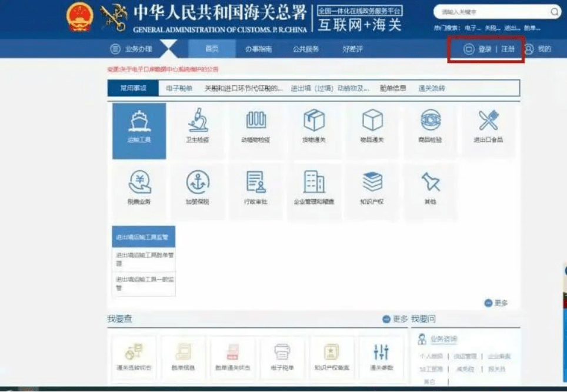Click inside the keyword search box
Viewport: 567px width, 392px height.
coord(493,12)
